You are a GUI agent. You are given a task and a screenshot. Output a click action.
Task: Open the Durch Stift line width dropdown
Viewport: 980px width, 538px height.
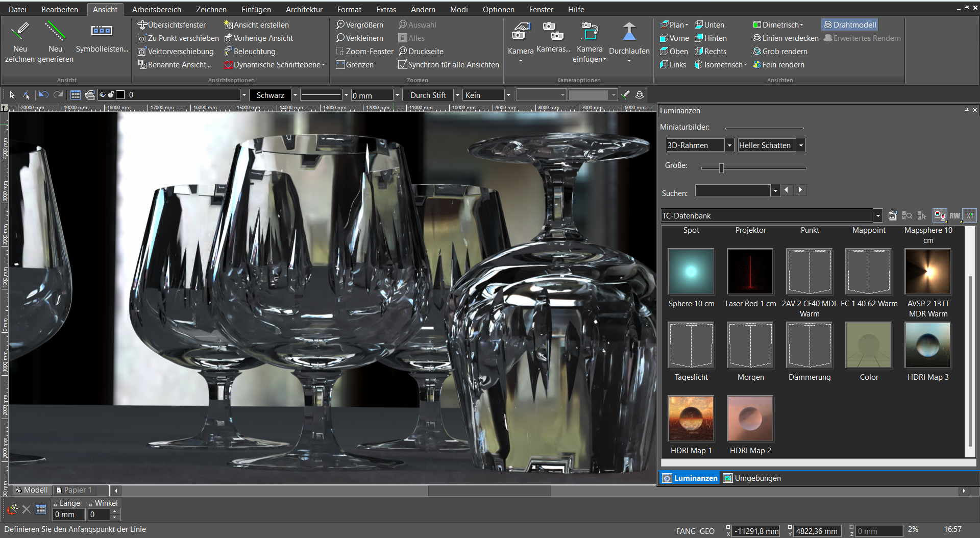tap(457, 95)
